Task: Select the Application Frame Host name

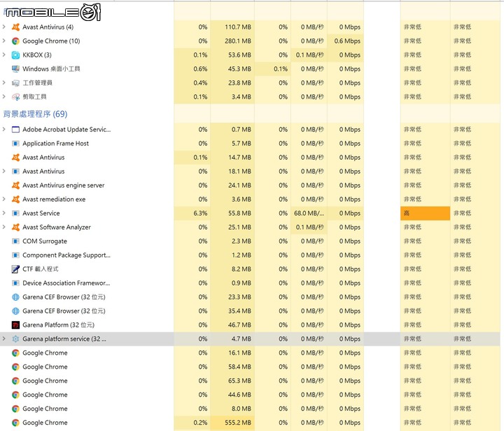Action: point(55,143)
